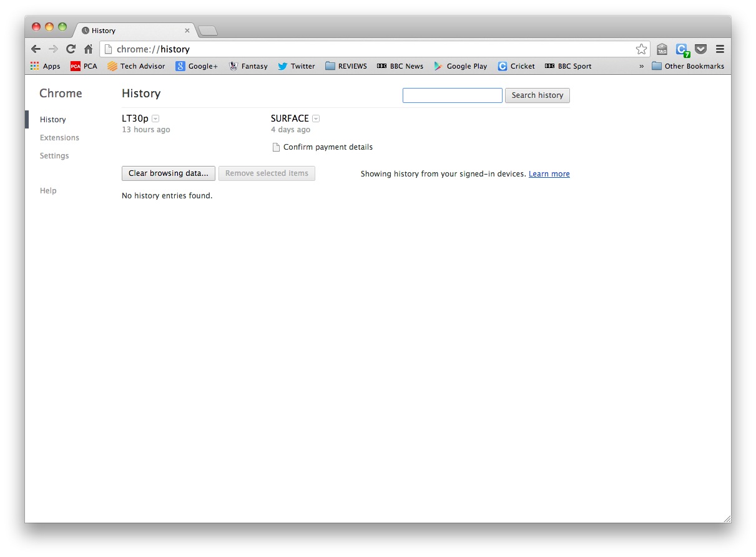Click the forward navigation arrow
756x557 pixels.
point(53,49)
